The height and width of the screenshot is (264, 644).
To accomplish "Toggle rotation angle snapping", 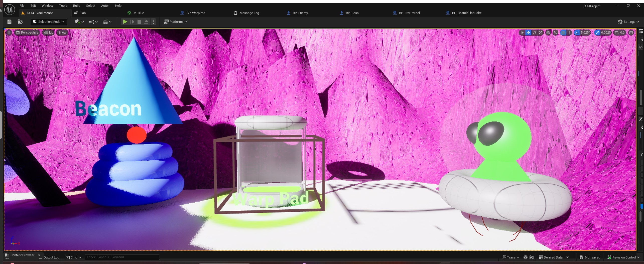I will point(577,33).
